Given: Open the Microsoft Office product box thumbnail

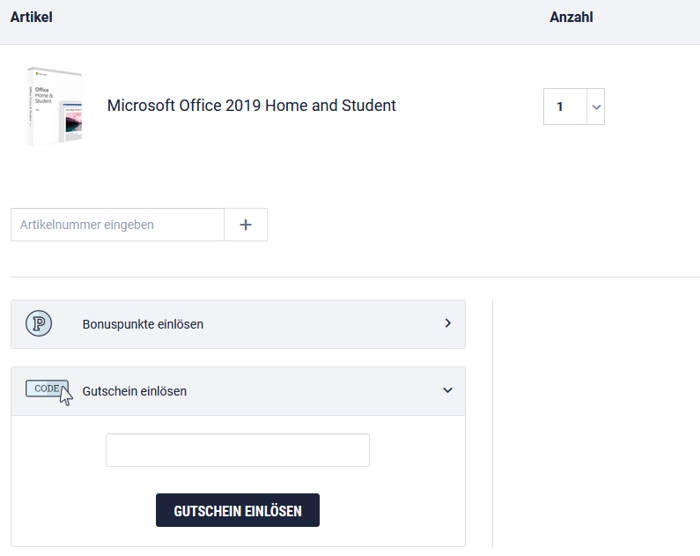Looking at the screenshot, I should coord(54,106).
